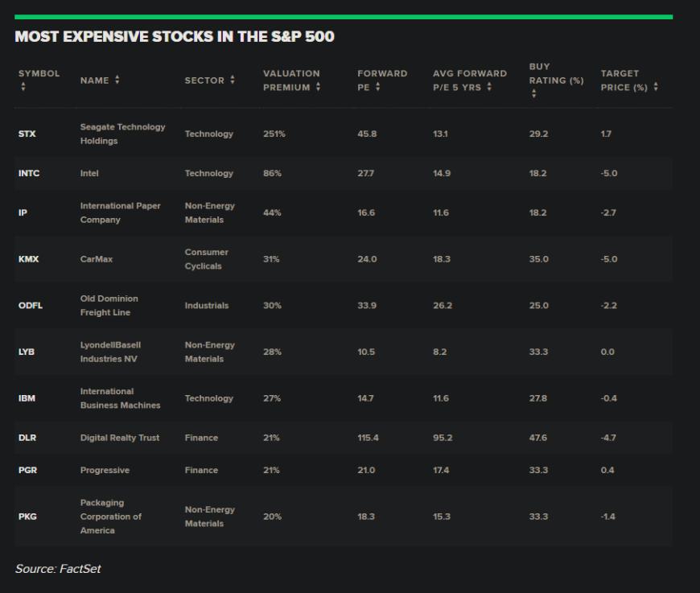Click the Progressive company name
700x593 pixels.
point(105,470)
